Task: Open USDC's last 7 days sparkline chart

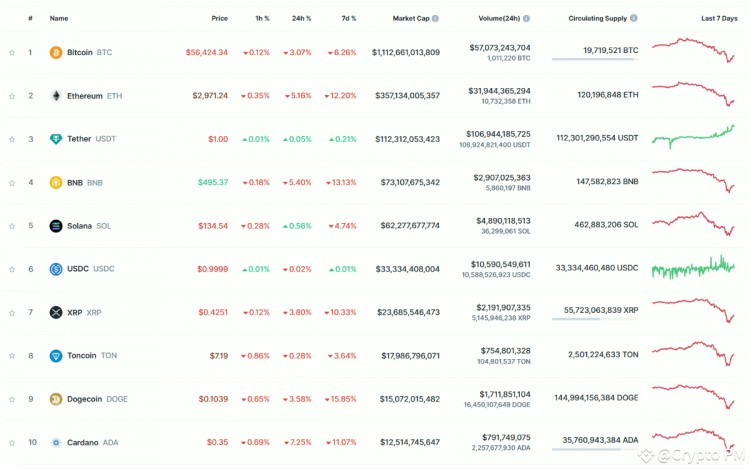Action: (693, 268)
